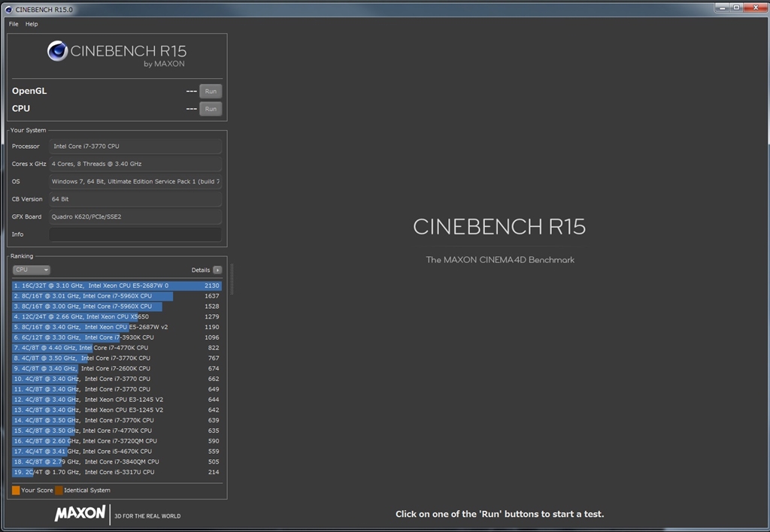Screen dimensions: 770x532
Task: Click the Processor field showing Intel Core i7-3770
Action: [135, 146]
